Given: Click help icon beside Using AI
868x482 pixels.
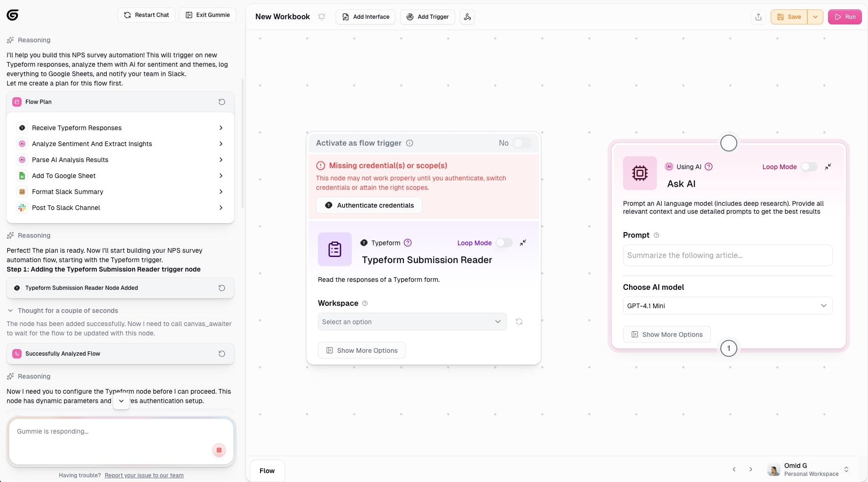Looking at the screenshot, I should tap(709, 167).
